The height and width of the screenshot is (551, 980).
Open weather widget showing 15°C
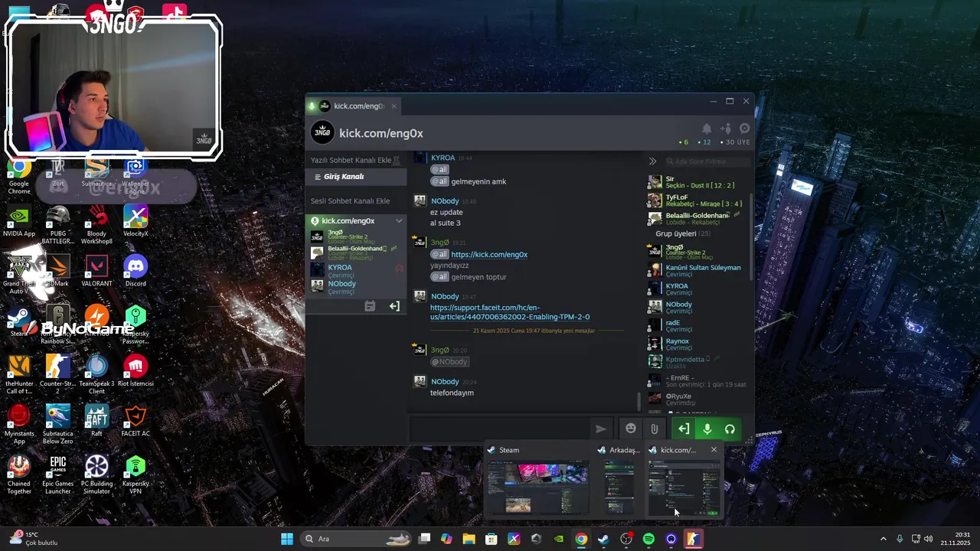pos(33,539)
